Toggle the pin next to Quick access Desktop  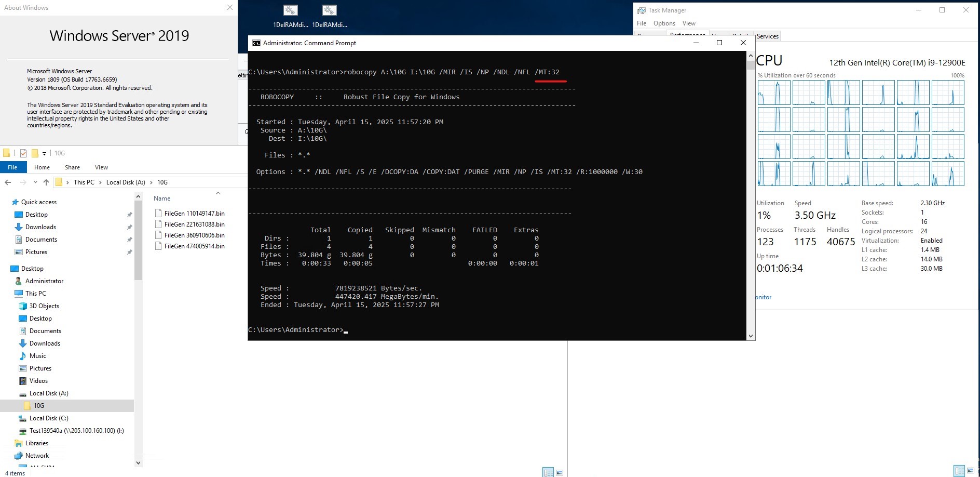coord(129,215)
